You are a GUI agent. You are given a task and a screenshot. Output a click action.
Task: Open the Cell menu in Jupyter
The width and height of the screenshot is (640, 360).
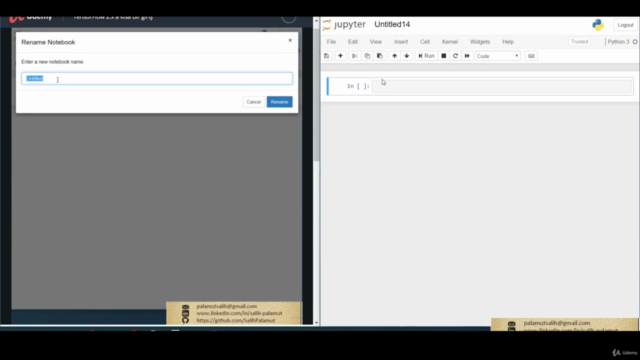click(425, 42)
